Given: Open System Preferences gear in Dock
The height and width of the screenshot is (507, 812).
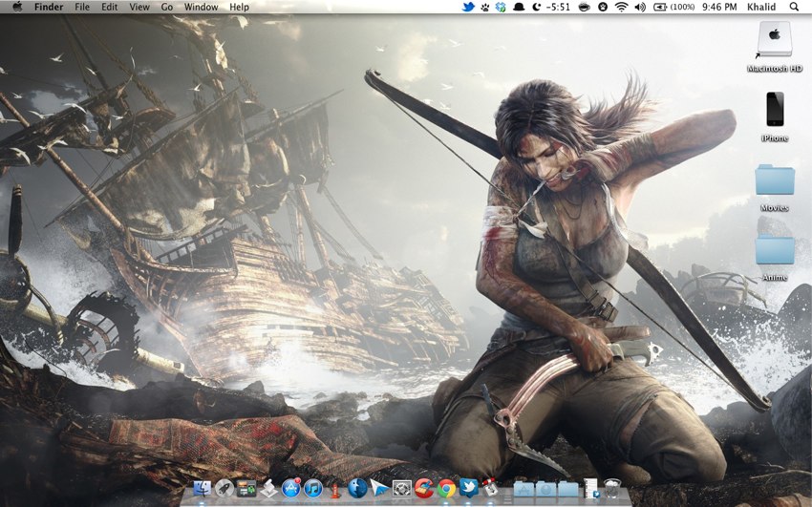Looking at the screenshot, I should 402,488.
